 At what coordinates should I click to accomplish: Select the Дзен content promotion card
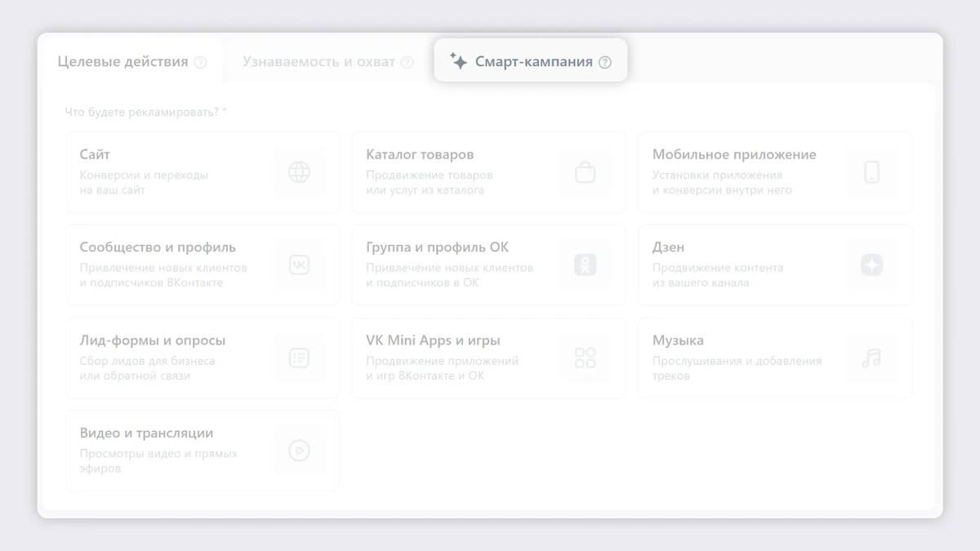point(774,264)
